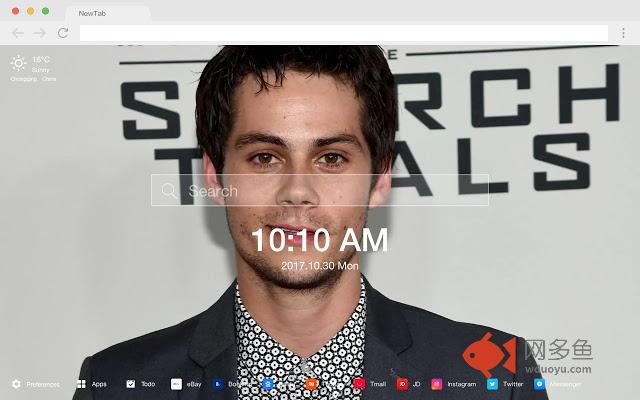
Task: Open the Instagram shortcut icon
Action: [437, 384]
